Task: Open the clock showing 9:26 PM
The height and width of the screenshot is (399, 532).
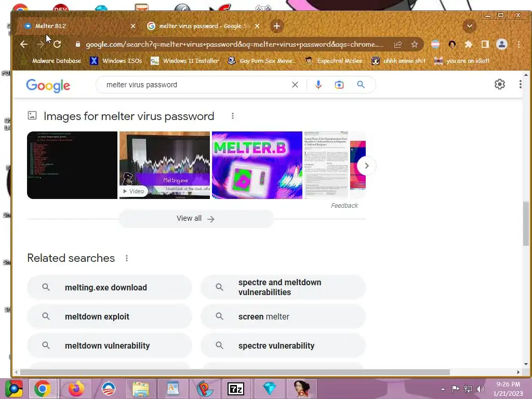Action: pyautogui.click(x=508, y=389)
